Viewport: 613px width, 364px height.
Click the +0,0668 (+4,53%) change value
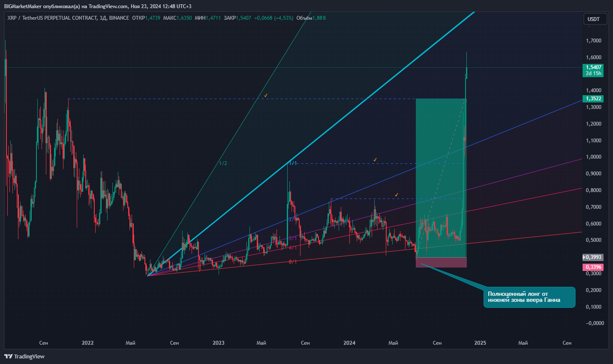pos(273,18)
